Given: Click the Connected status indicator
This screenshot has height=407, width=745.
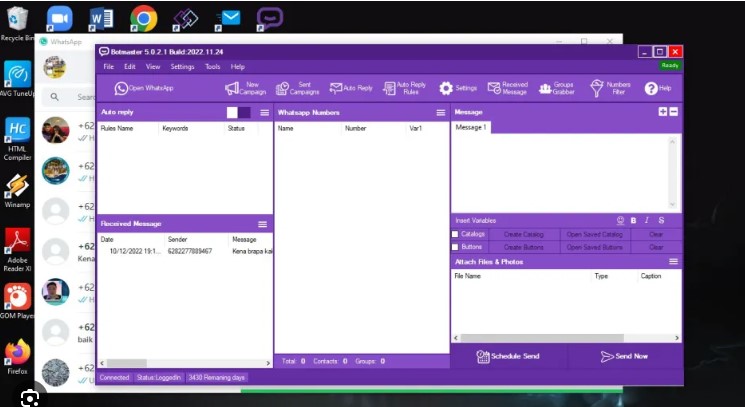Looking at the screenshot, I should (x=114, y=378).
